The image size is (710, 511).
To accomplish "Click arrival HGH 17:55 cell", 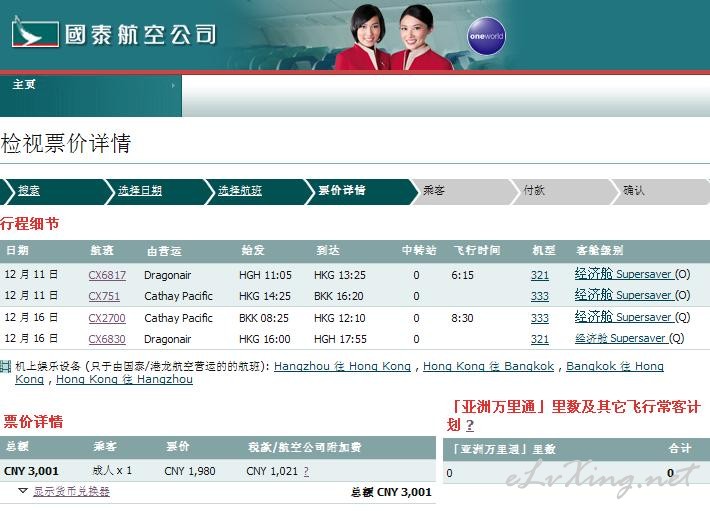I will [x=340, y=339].
